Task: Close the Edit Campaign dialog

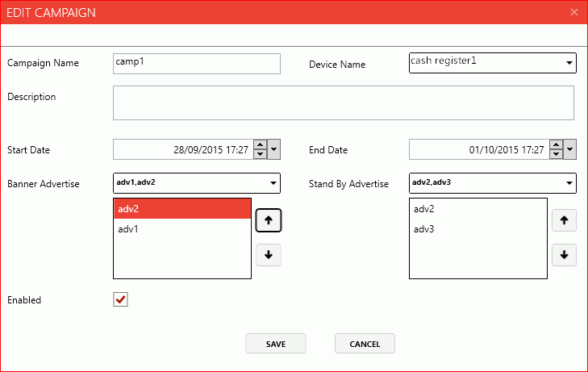Action: (574, 12)
